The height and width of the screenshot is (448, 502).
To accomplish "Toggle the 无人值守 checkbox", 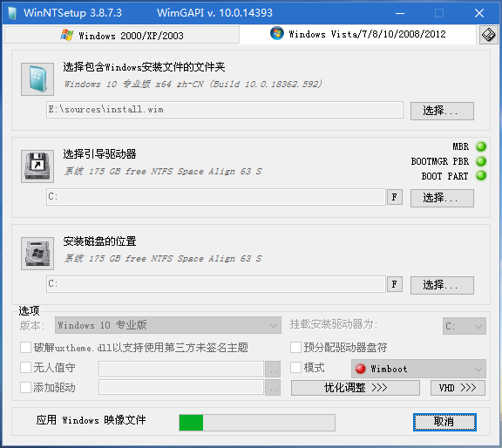I will tap(25, 367).
